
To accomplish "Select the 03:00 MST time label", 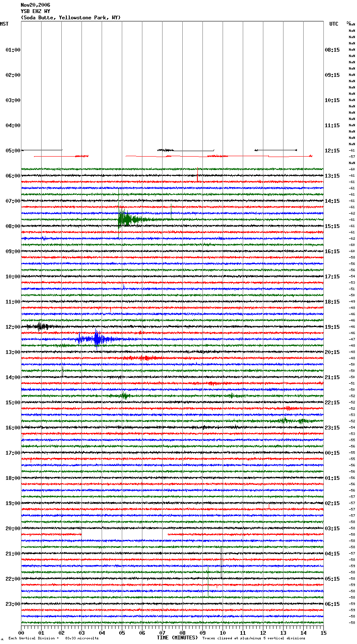I will click(x=13, y=100).
